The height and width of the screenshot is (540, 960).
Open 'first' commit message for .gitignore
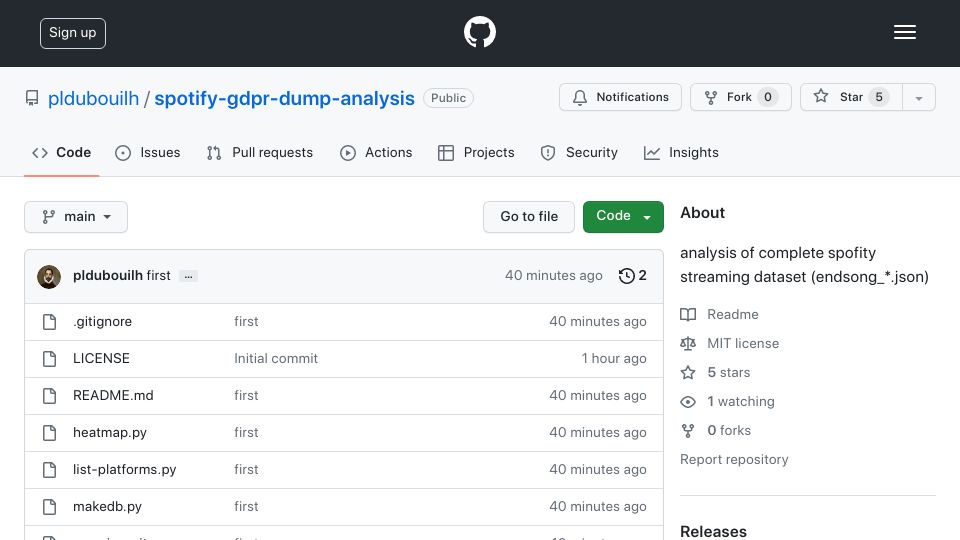[246, 321]
